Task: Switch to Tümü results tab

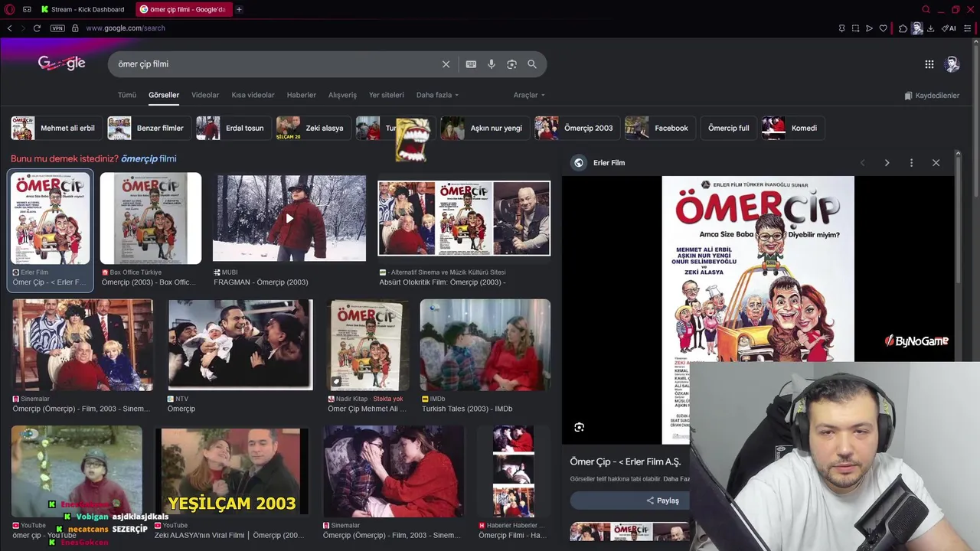Action: pos(126,95)
